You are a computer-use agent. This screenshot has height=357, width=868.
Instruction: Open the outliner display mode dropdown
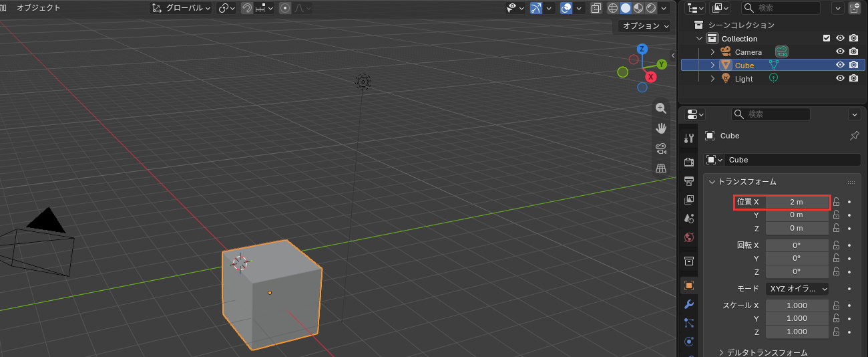[694, 8]
